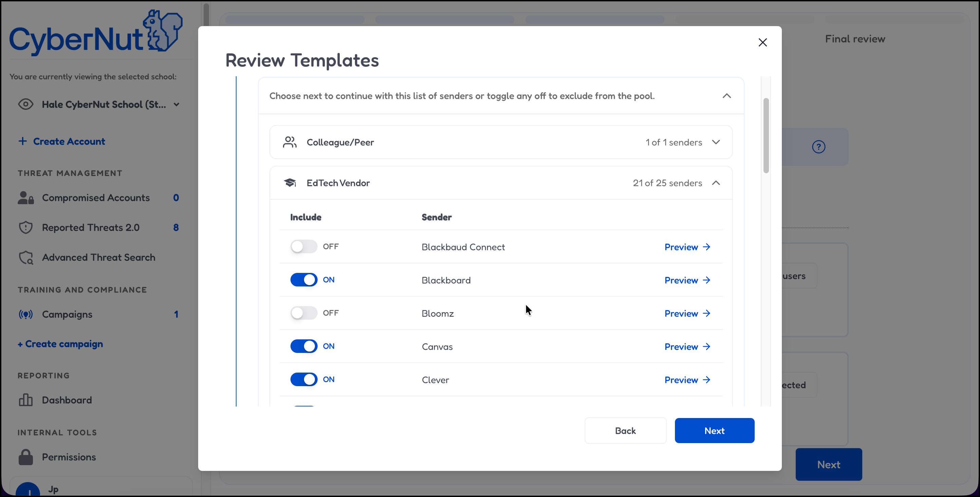Click the Campaigns broadcast icon
980x497 pixels.
26,315
